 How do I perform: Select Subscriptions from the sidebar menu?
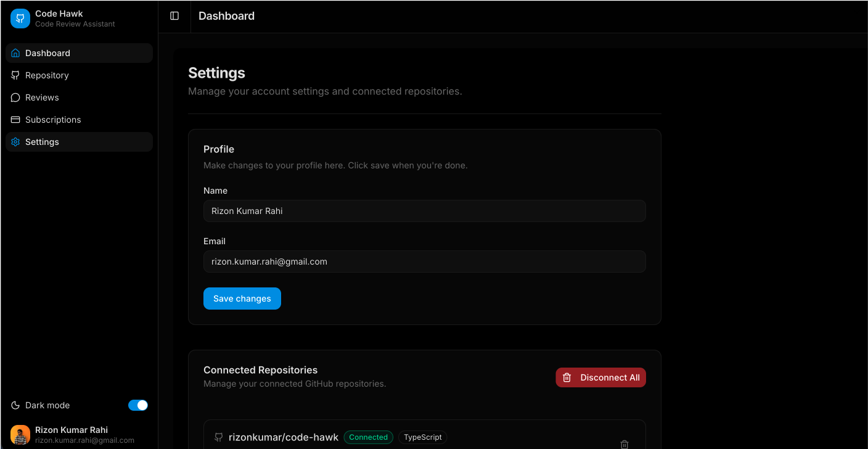coord(53,120)
